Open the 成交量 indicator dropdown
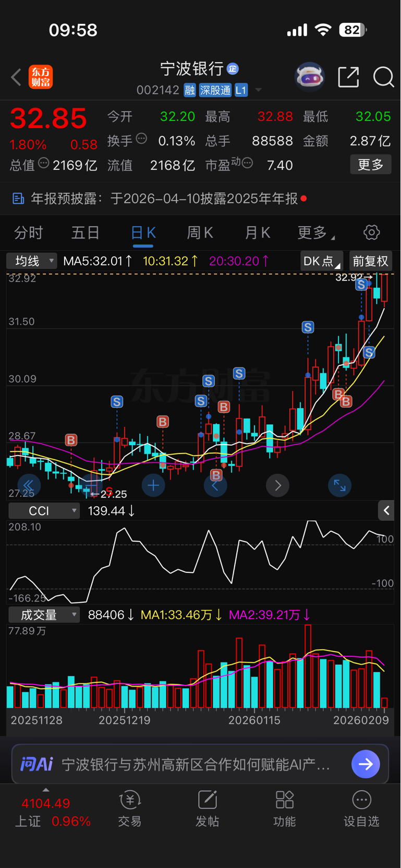The image size is (401, 868). tap(44, 615)
